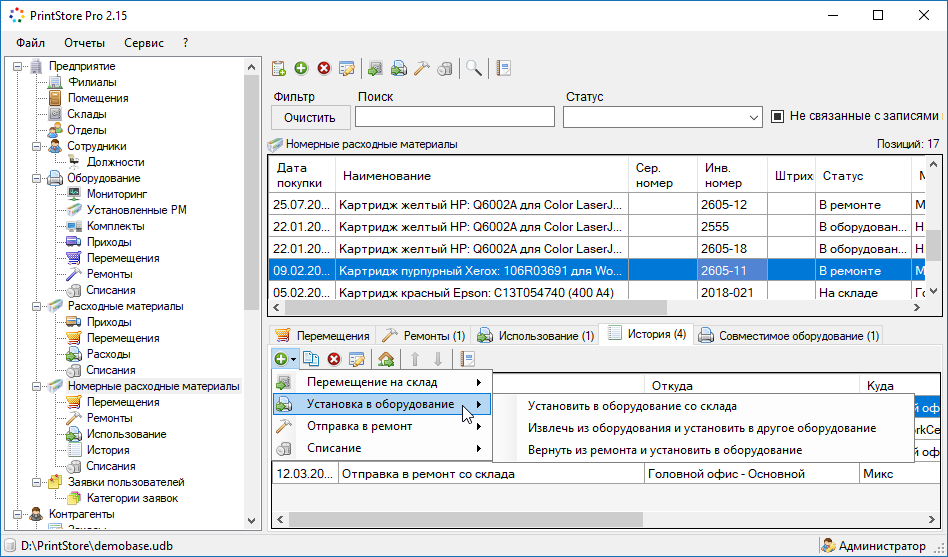
Task: Select Мониторинг in the sidebar tree
Action: tap(116, 194)
